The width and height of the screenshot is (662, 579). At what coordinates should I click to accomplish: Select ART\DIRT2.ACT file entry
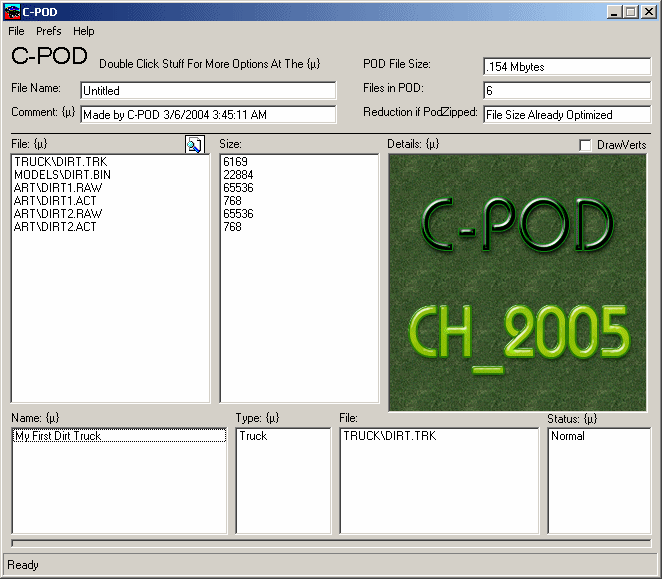[55, 227]
